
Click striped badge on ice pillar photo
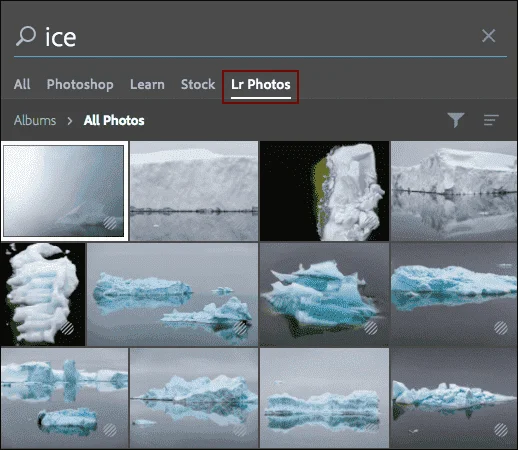click(x=110, y=430)
